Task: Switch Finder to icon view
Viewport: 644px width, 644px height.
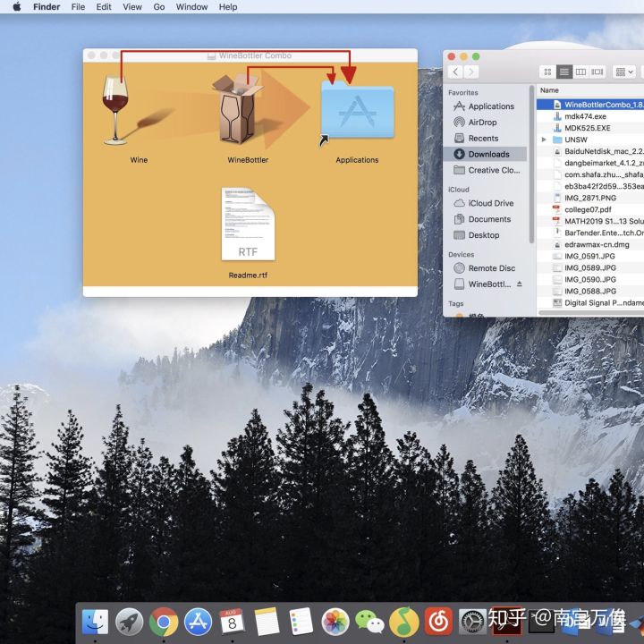Action: [x=547, y=72]
